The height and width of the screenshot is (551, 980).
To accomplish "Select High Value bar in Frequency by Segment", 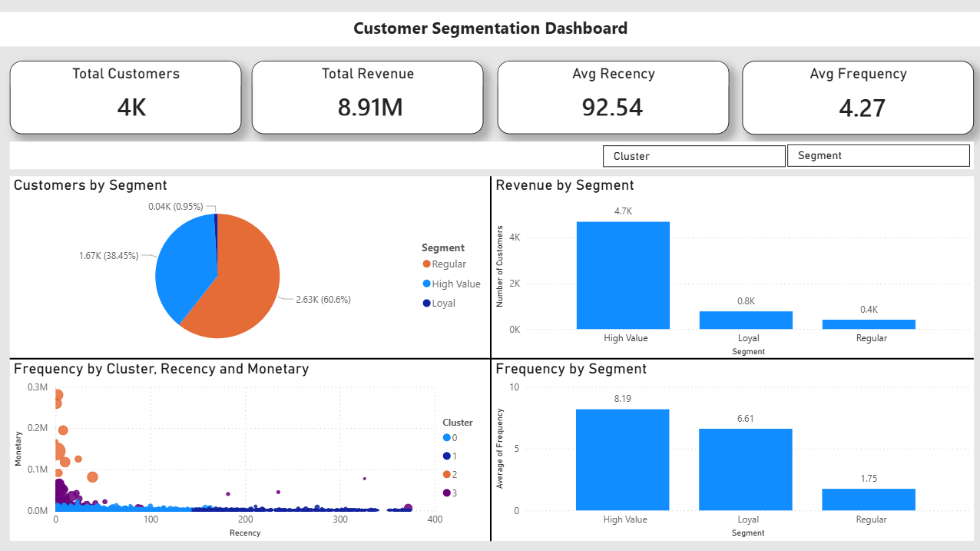I will pos(623,460).
